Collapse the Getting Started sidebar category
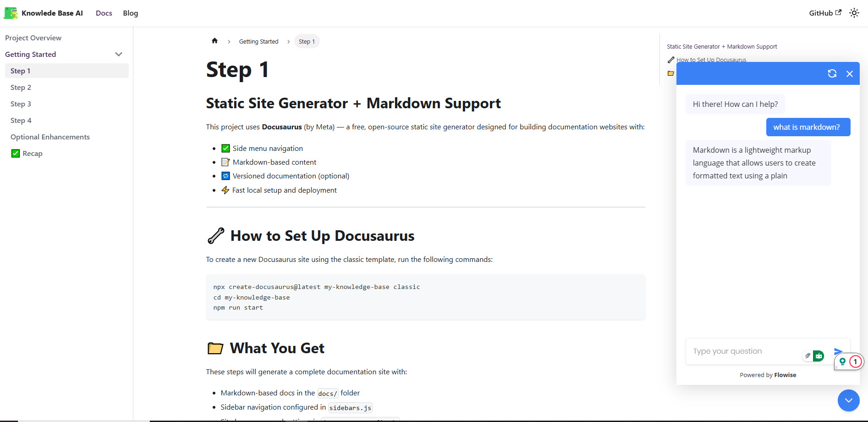This screenshot has width=868, height=422. tap(119, 54)
